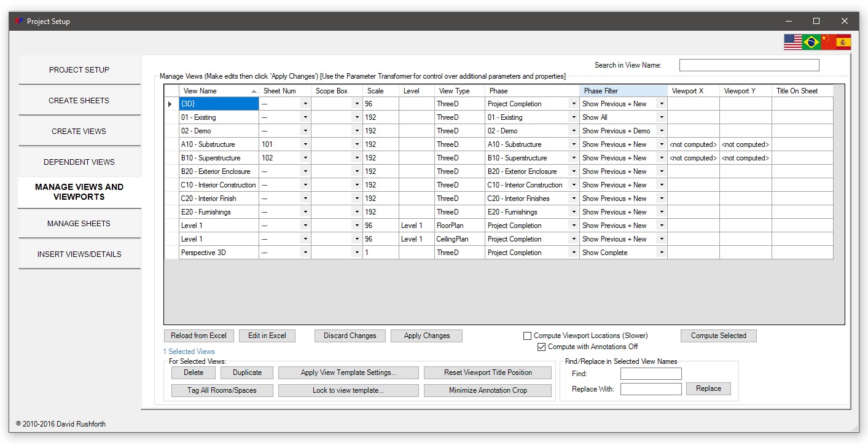Click the Compute Selected button

tap(718, 336)
